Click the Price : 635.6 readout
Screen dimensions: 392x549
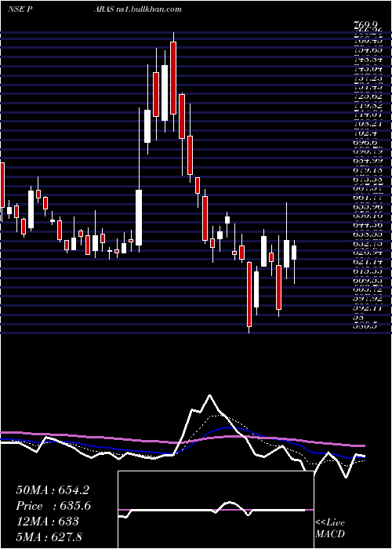pyautogui.click(x=53, y=506)
